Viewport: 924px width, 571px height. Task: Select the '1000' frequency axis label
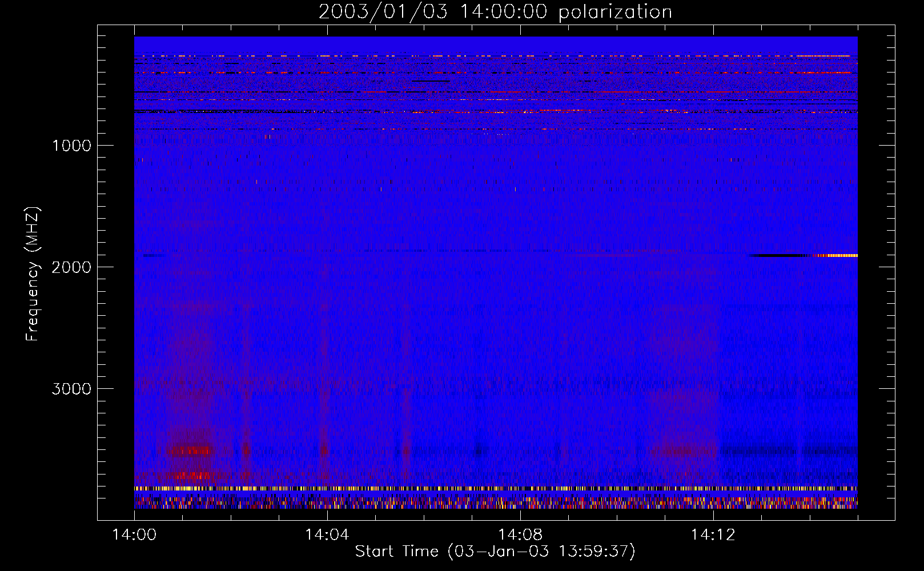point(71,146)
